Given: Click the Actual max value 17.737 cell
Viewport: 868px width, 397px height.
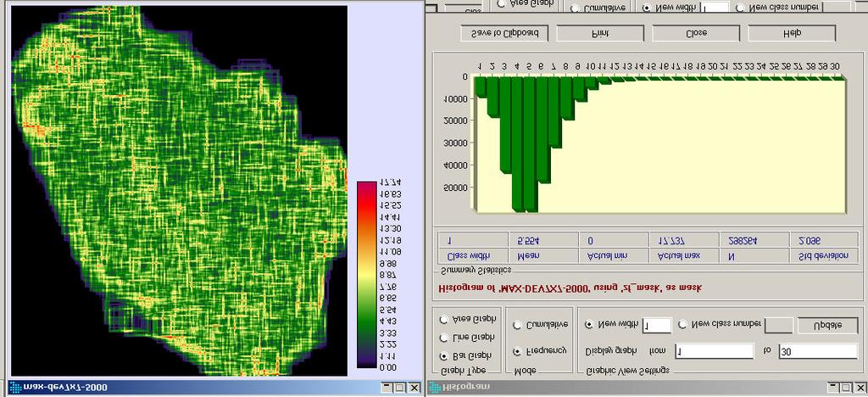Looking at the screenshot, I should [x=684, y=240].
